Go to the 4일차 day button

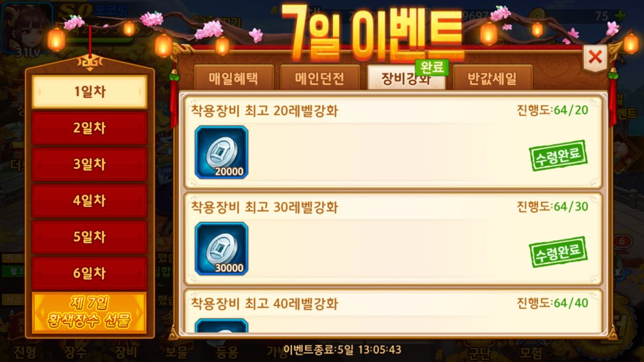90,200
